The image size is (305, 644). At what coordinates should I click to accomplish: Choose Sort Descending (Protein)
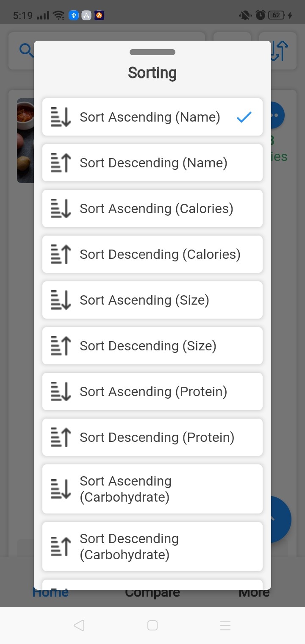(x=157, y=437)
